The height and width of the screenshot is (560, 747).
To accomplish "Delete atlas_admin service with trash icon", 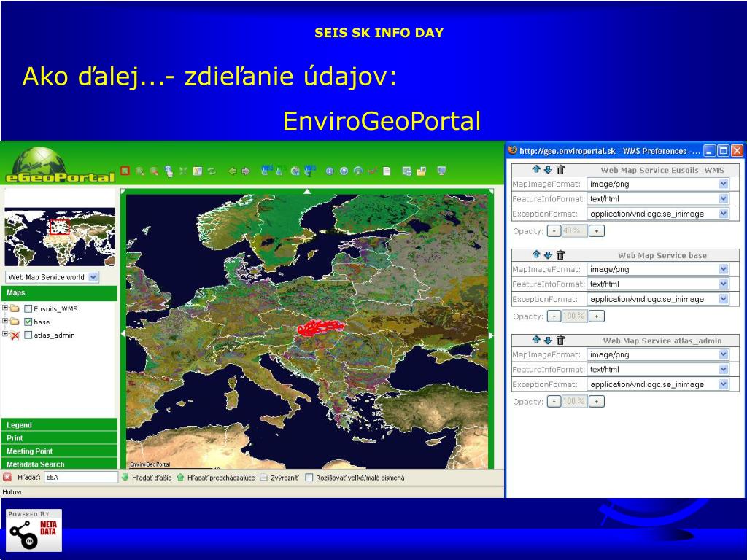I will click(560, 340).
